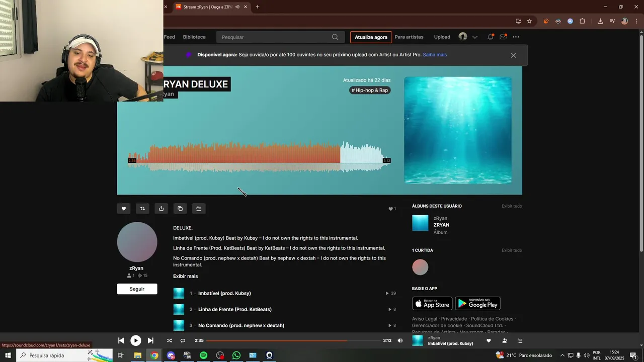Open the Hip-hop & Rap tag
This screenshot has height=362, width=644.
370,90
